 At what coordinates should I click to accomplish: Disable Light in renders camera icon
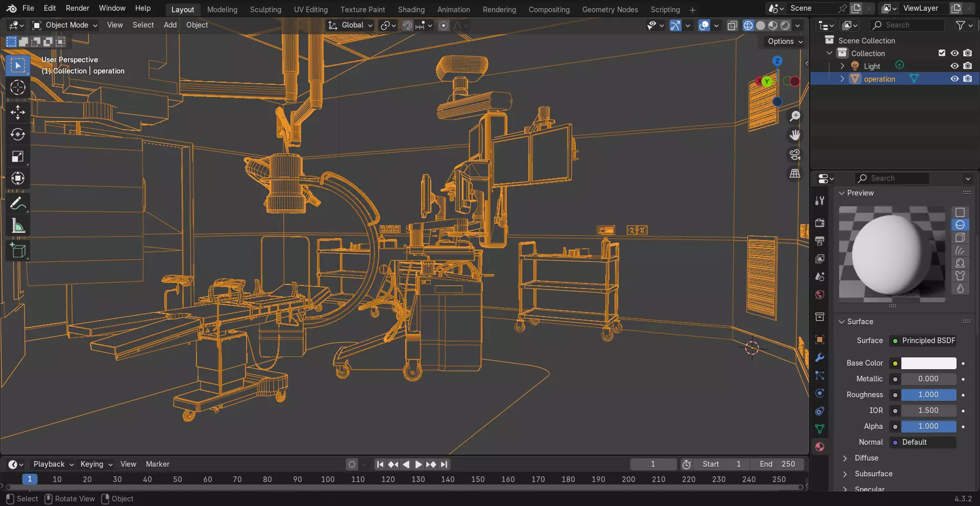tap(967, 66)
